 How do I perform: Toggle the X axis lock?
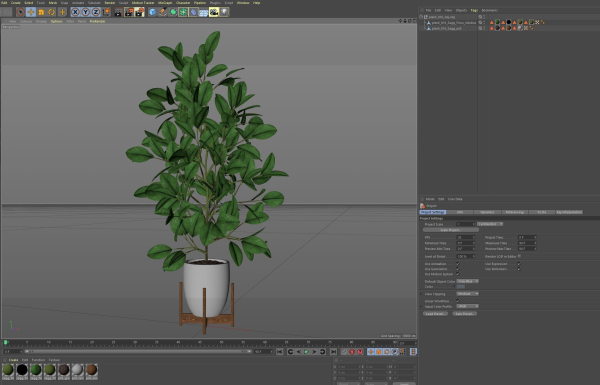click(x=75, y=12)
